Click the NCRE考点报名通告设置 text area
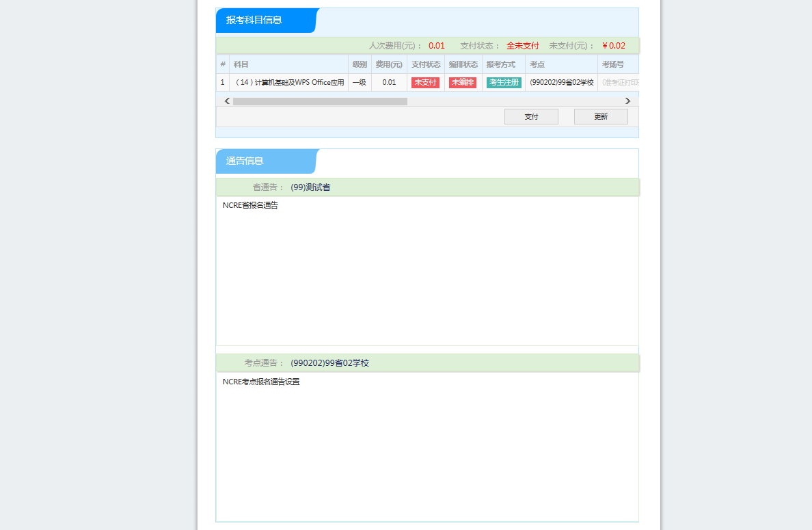 pyautogui.click(x=427, y=446)
